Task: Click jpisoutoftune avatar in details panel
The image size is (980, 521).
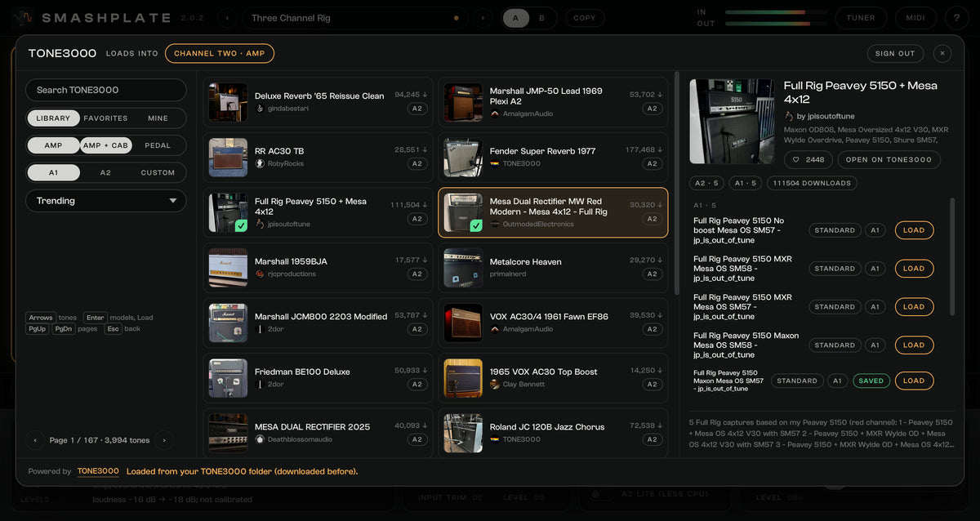Action: 789,116
